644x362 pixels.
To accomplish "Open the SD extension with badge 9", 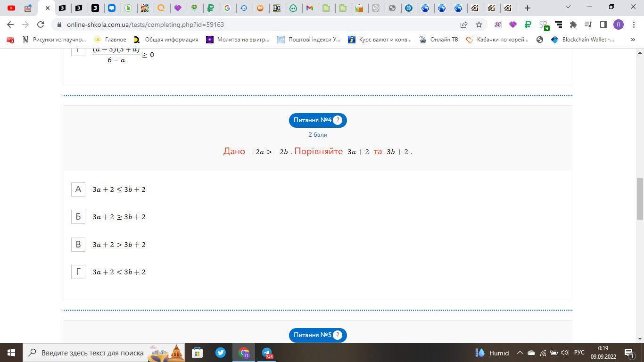I will click(544, 25).
